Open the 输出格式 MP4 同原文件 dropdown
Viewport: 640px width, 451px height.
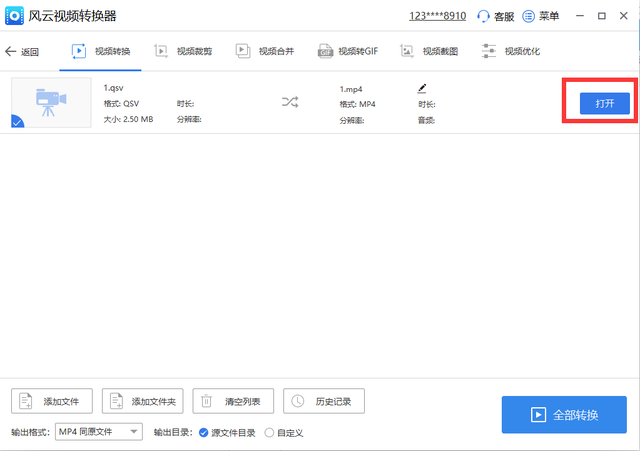click(x=99, y=432)
